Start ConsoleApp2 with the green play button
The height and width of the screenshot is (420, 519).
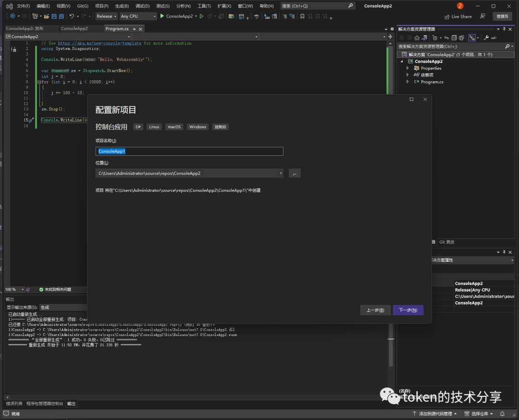[x=162, y=16]
